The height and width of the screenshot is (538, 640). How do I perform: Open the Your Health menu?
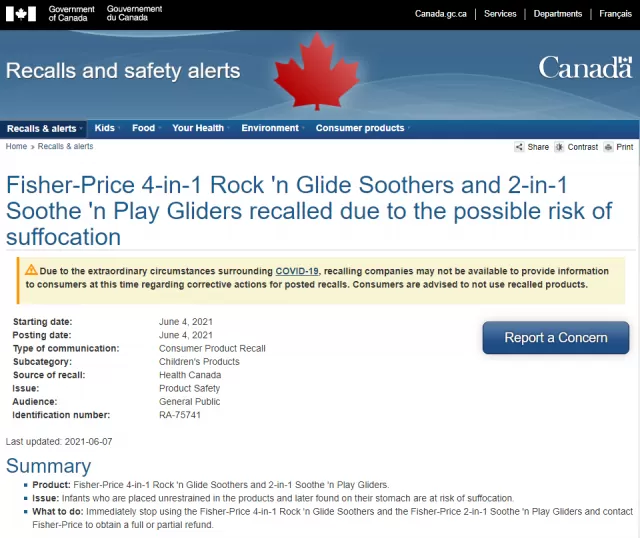[x=200, y=128]
